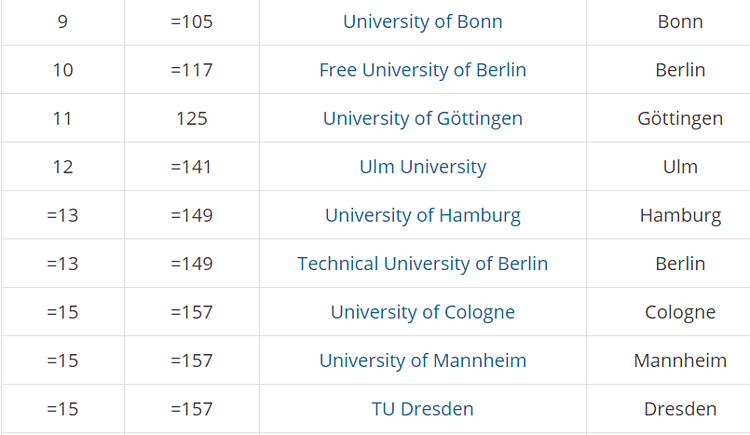Screen dimensions: 750x435
Task: Open the Free University of Berlin link
Action: [422, 70]
